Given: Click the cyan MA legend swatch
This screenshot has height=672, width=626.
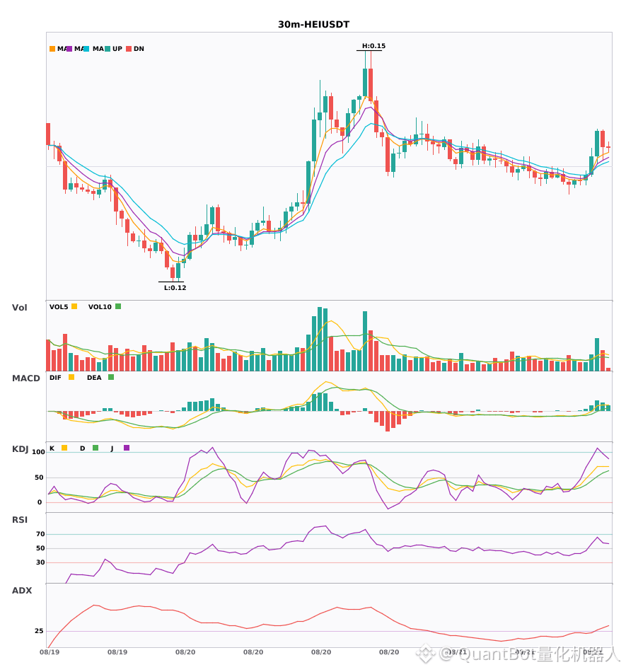Looking at the screenshot, I should click(x=86, y=49).
